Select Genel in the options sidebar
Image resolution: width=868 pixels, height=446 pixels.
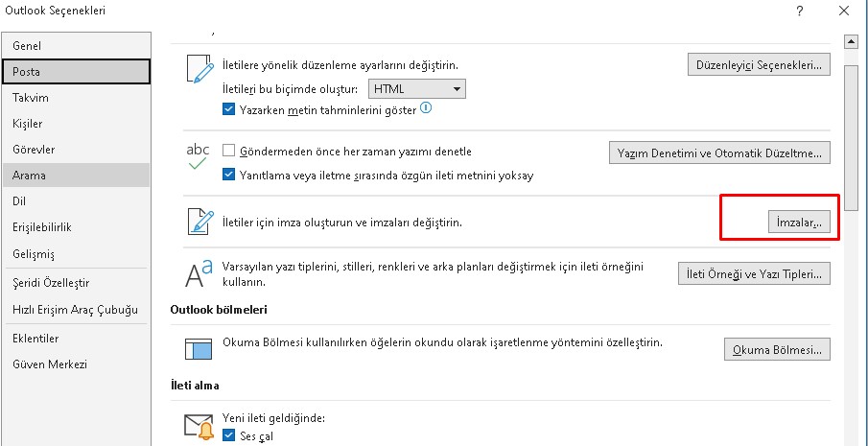coord(76,45)
